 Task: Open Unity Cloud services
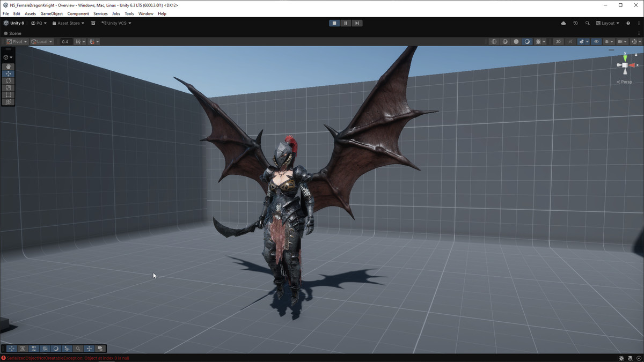pos(563,23)
